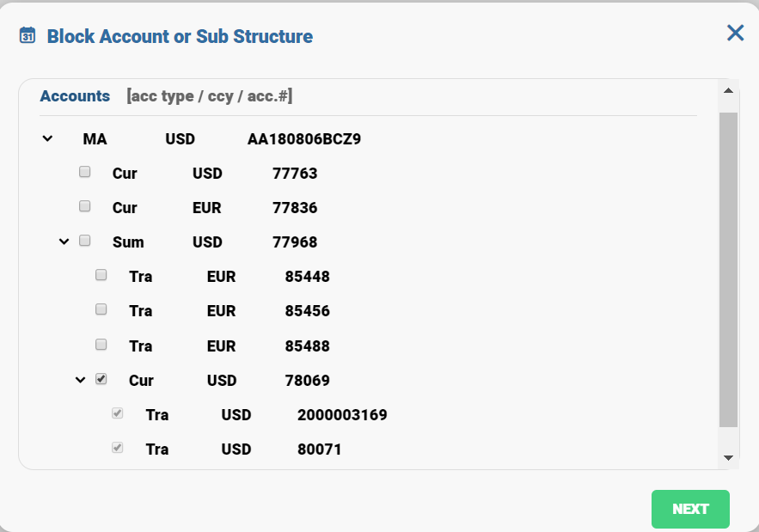
Task: Collapse the Cur USD 78069 node
Action: pos(81,379)
